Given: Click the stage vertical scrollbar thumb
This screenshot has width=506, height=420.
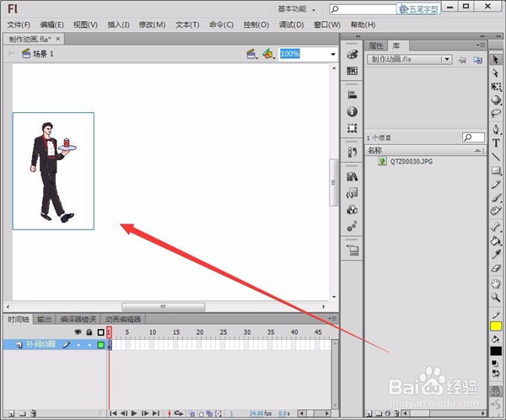Looking at the screenshot, I should [x=333, y=182].
